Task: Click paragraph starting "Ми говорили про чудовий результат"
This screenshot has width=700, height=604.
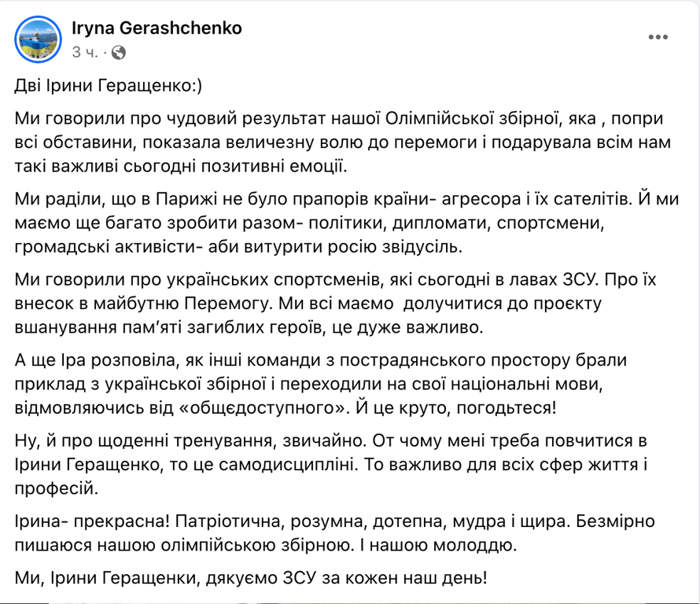Action: (x=338, y=143)
